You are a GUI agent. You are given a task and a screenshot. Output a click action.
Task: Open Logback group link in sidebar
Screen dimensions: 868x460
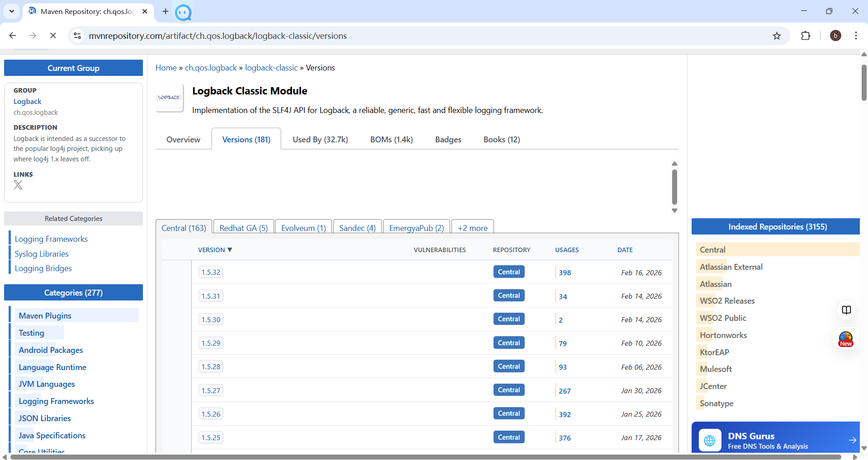27,102
